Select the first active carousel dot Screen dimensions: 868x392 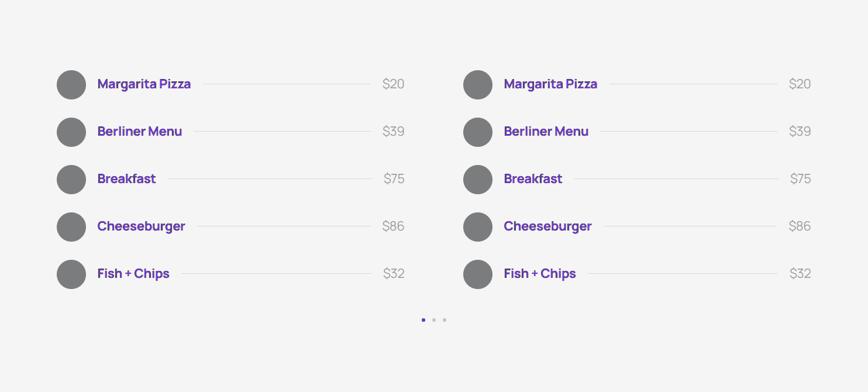coord(423,320)
